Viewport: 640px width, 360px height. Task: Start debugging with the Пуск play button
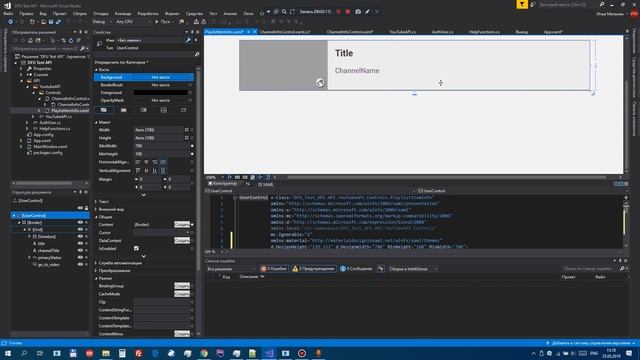click(163, 22)
